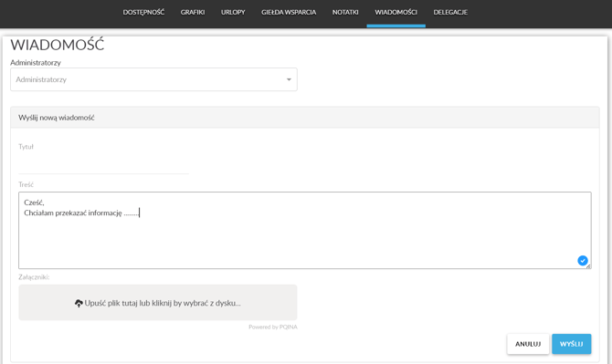Click the Tytuł label

tap(26, 147)
